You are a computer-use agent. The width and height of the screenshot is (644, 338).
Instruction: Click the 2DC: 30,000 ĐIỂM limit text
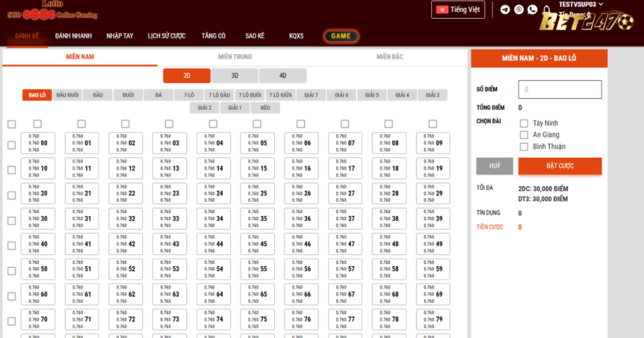[x=543, y=188]
